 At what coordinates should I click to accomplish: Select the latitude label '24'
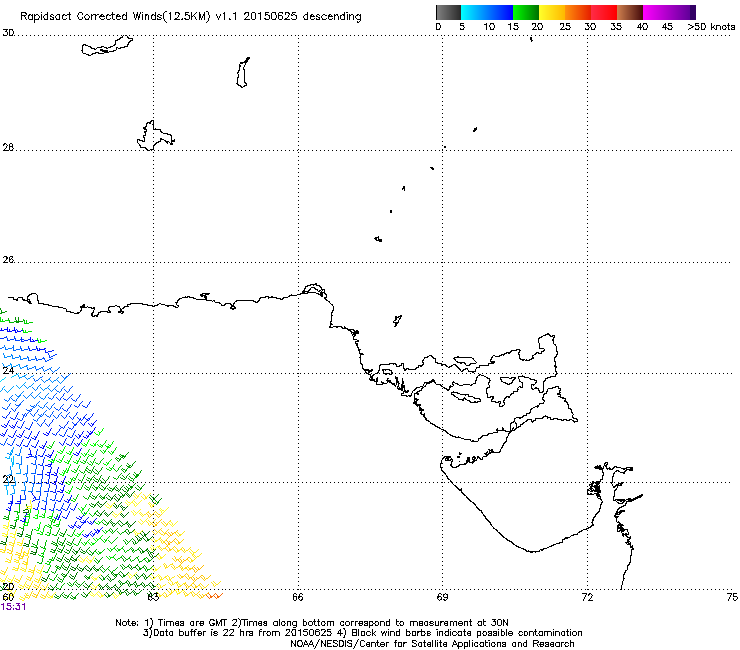[x=8, y=371]
